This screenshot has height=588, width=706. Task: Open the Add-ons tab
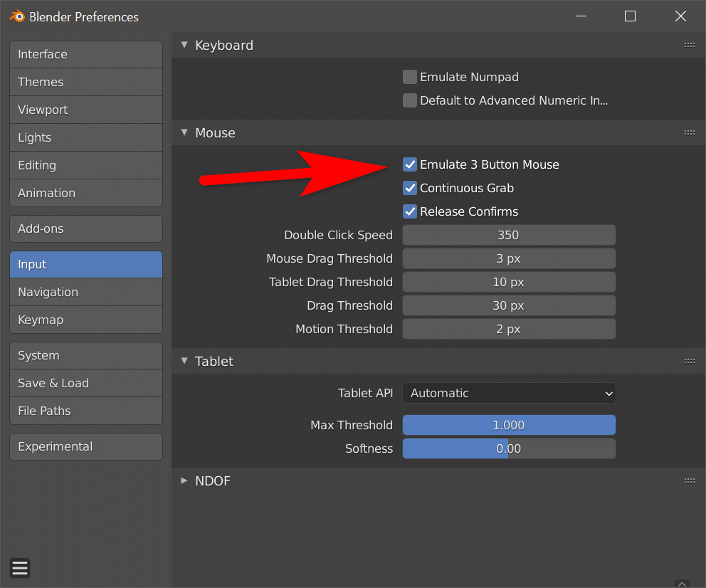point(86,229)
